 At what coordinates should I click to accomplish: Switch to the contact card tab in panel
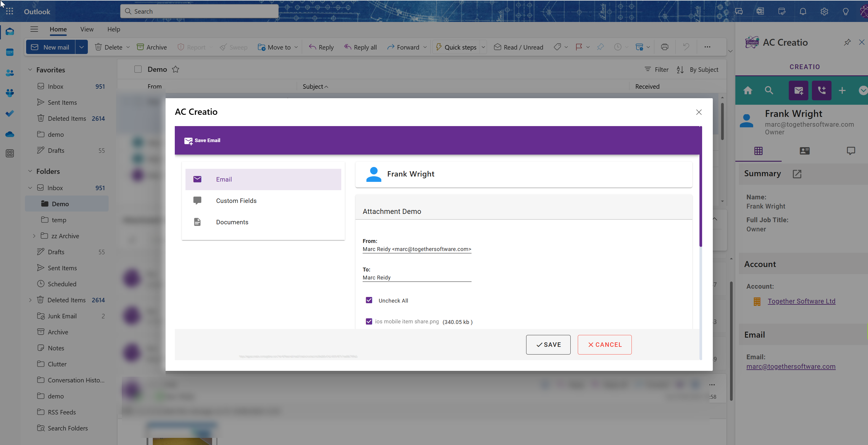(x=804, y=151)
